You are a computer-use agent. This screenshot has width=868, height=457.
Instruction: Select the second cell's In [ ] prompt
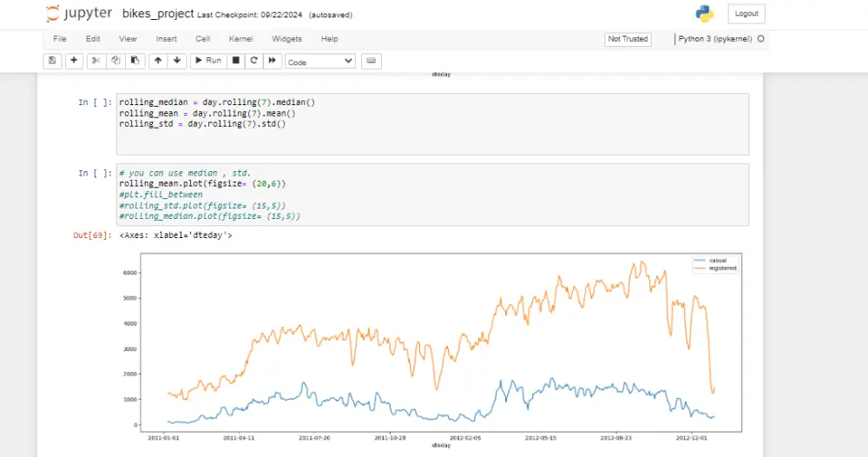point(95,173)
